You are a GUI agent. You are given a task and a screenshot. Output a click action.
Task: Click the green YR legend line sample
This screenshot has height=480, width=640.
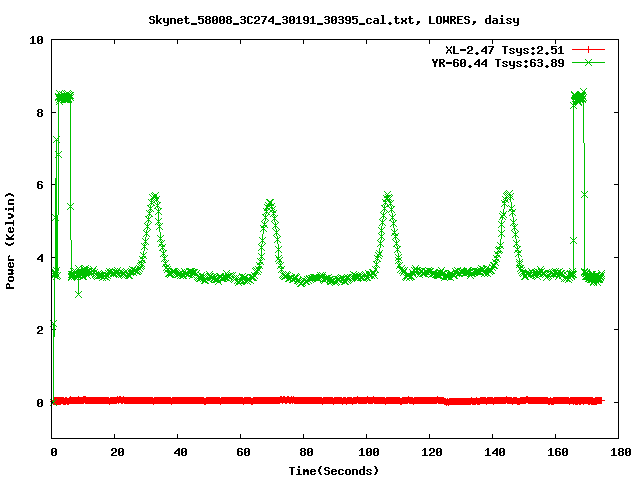point(588,63)
